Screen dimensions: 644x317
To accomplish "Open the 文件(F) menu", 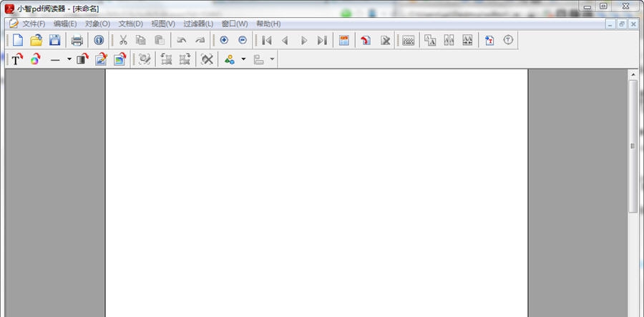I will [x=34, y=24].
